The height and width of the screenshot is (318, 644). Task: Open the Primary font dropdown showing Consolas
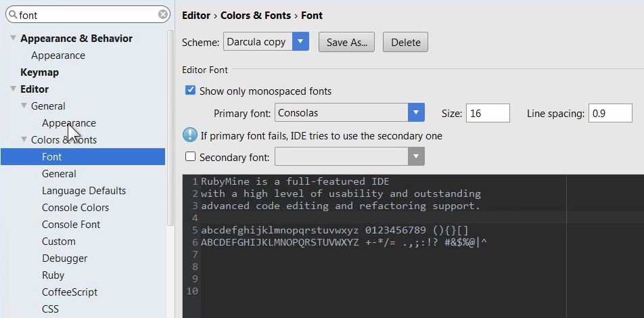point(416,112)
